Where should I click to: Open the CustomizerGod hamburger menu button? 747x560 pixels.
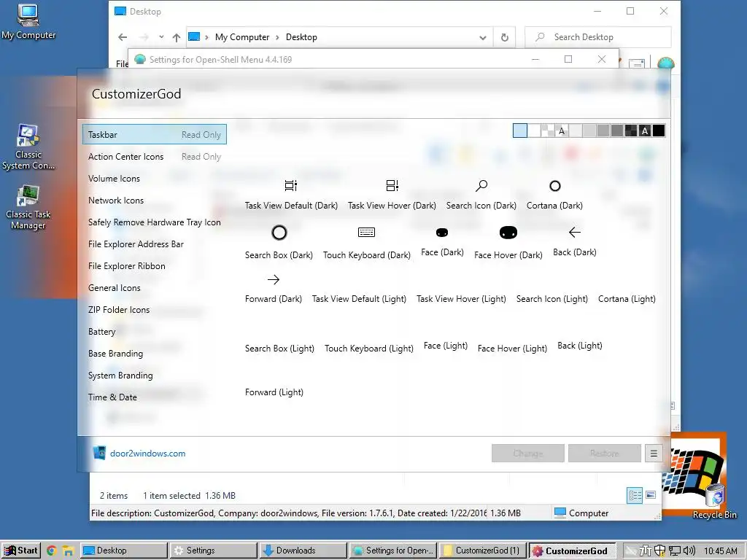654,454
